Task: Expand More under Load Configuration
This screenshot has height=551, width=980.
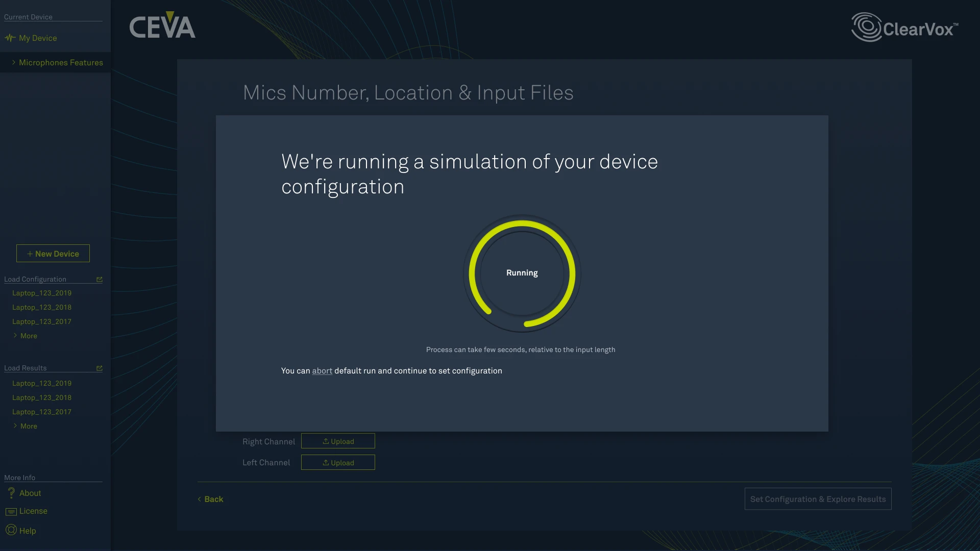Action: point(29,336)
